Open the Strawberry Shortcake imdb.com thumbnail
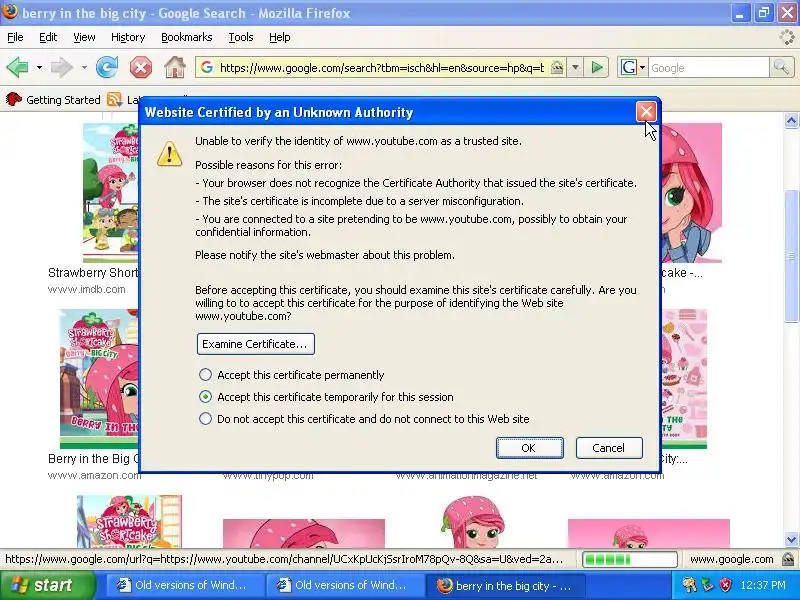 point(111,193)
